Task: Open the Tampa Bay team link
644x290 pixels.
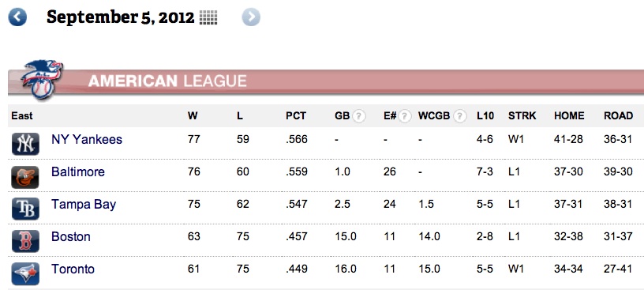Action: [84, 205]
